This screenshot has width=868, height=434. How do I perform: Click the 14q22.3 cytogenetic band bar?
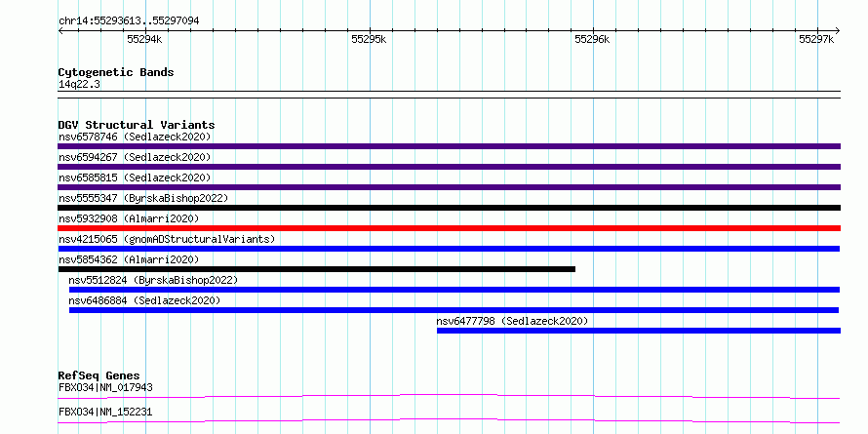point(449,95)
